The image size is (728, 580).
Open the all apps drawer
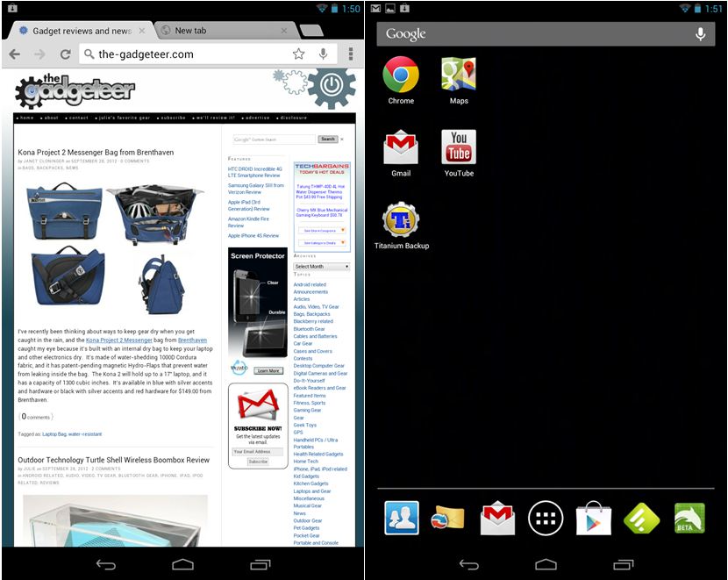coord(546,519)
